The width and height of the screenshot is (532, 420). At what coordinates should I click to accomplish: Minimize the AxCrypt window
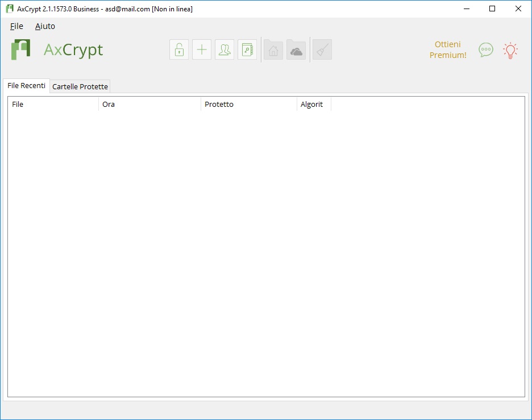click(x=467, y=9)
